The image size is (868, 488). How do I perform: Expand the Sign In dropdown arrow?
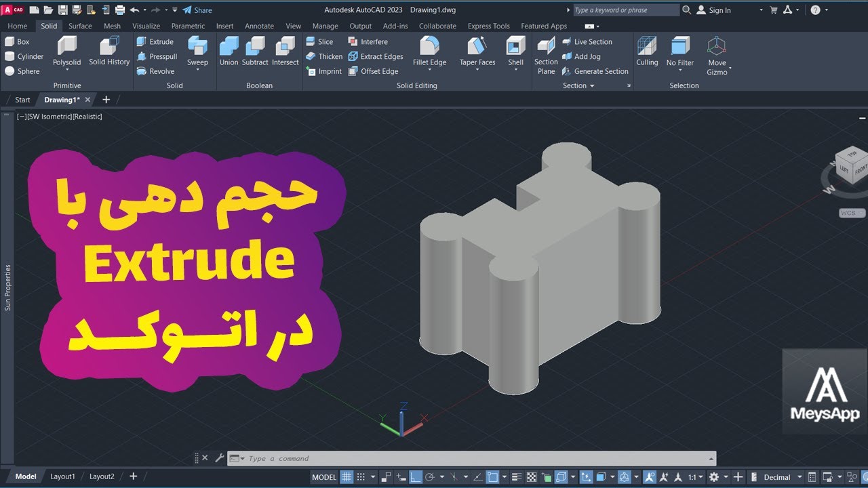[762, 10]
